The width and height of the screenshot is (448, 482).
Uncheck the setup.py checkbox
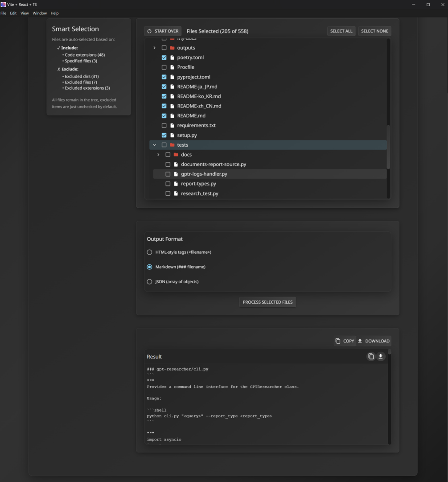(x=164, y=135)
